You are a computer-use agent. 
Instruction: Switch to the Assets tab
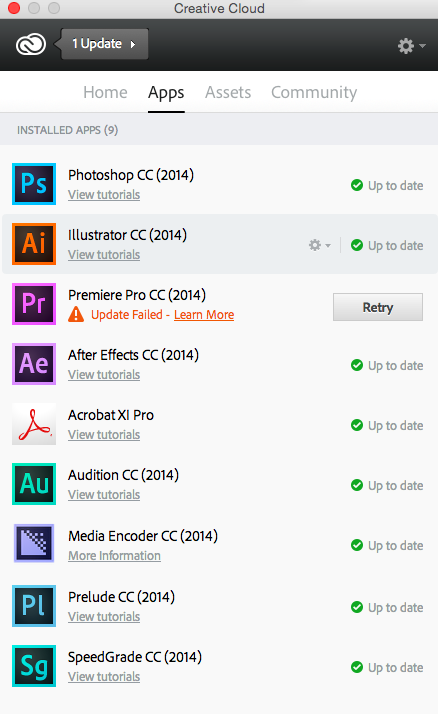[228, 92]
